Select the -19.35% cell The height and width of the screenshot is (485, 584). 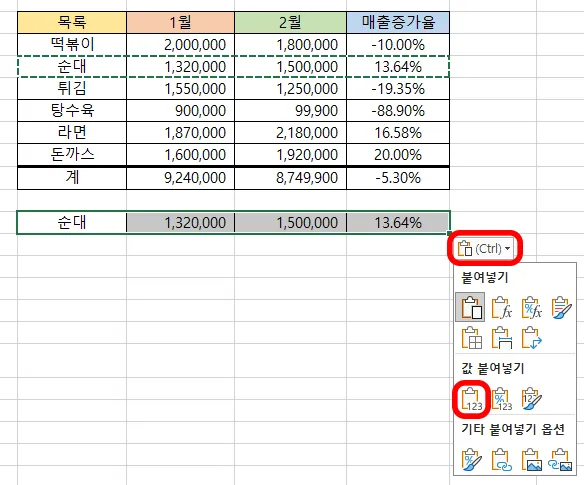[398, 89]
